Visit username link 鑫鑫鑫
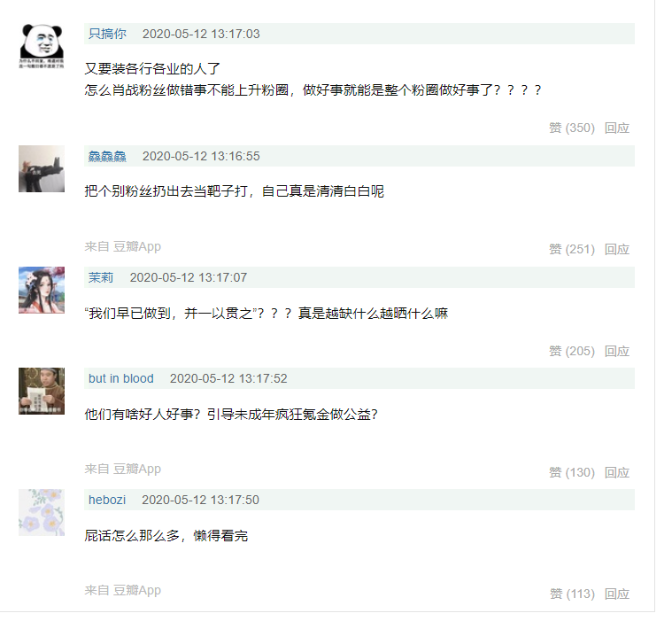 pyautogui.click(x=107, y=156)
